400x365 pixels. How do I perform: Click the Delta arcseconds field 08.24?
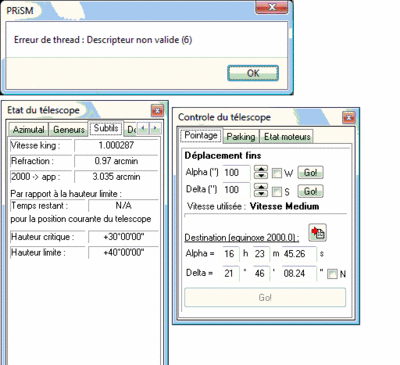pos(299,273)
